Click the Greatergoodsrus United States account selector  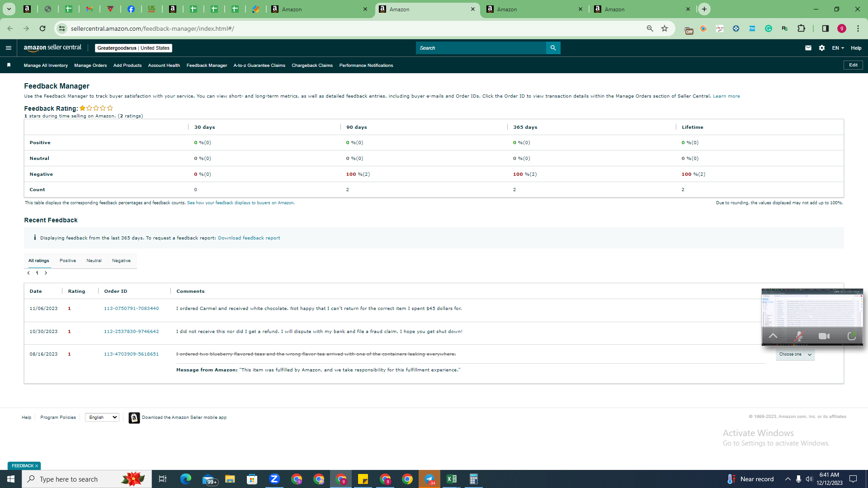click(x=133, y=48)
